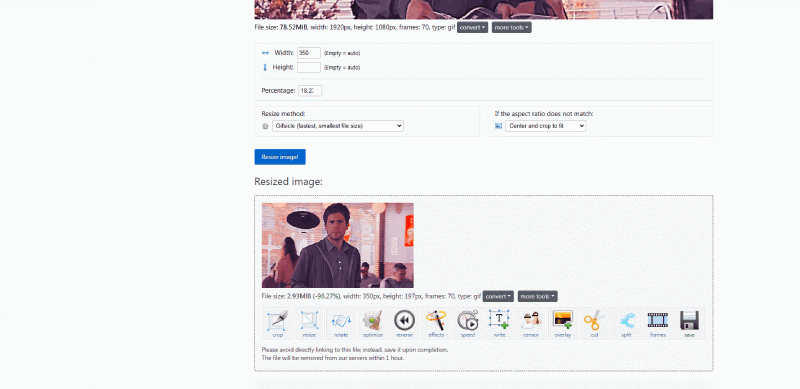The height and width of the screenshot is (389, 800).
Task: Open the overlay tool
Action: point(562,324)
